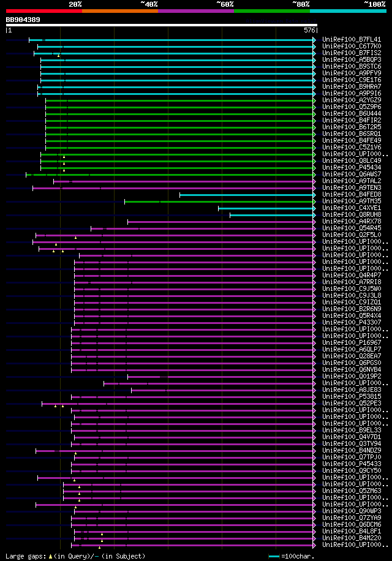
Task: Open hit UniRef100_B6T2R5
Action: [x=352, y=127]
